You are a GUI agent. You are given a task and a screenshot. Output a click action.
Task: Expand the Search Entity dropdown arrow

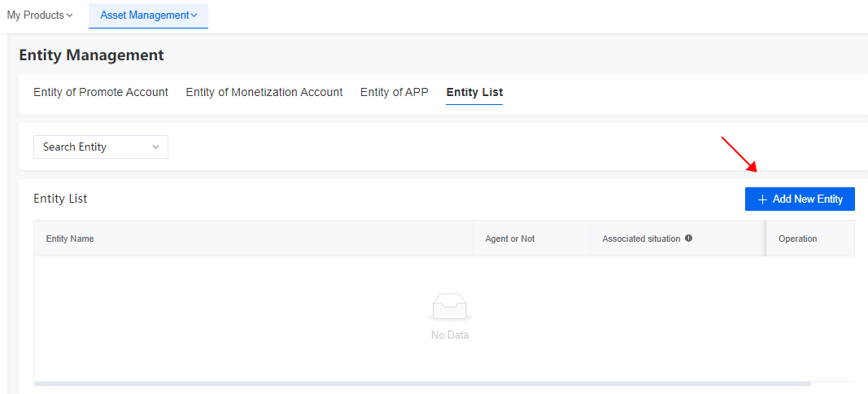[x=155, y=147]
